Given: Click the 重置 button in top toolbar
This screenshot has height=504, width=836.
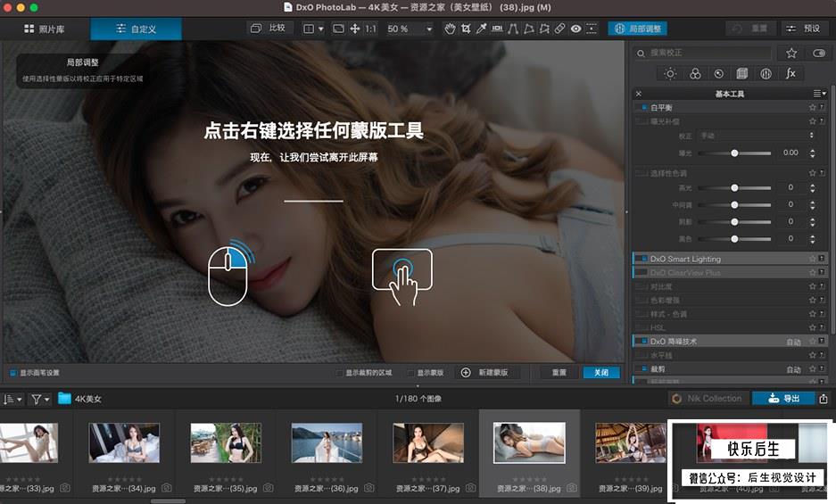Looking at the screenshot, I should (x=750, y=29).
